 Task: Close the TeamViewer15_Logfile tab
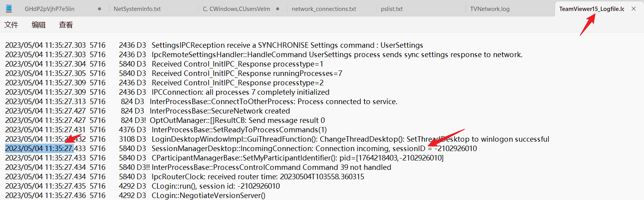tap(633, 9)
